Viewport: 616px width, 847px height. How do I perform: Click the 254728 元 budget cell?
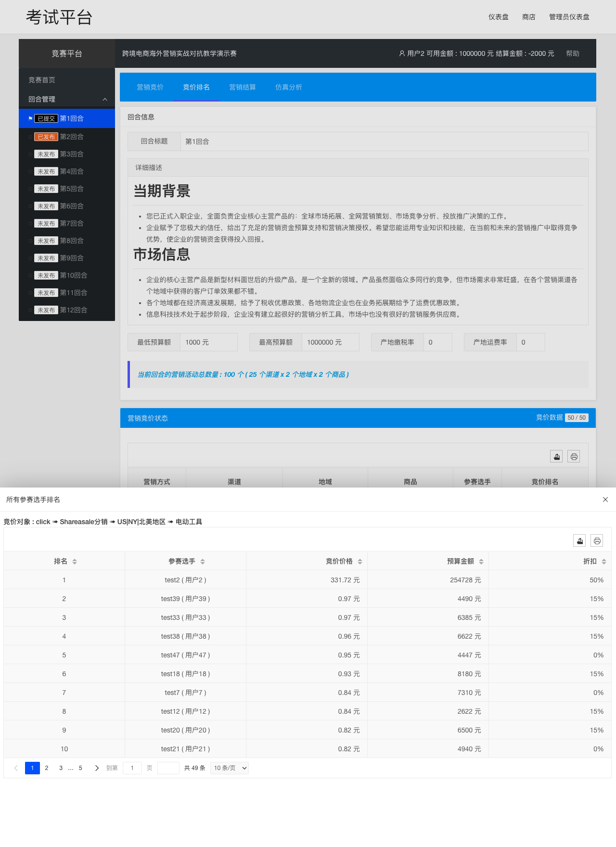[x=428, y=580]
